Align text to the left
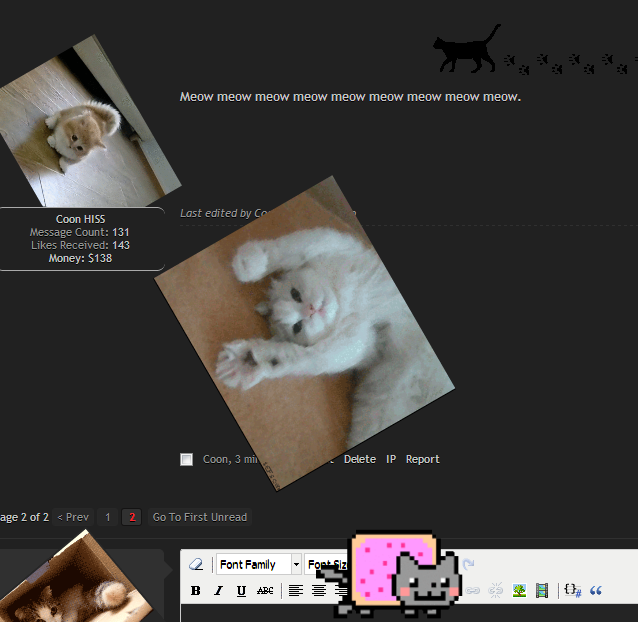The height and width of the screenshot is (622, 638). tap(296, 591)
